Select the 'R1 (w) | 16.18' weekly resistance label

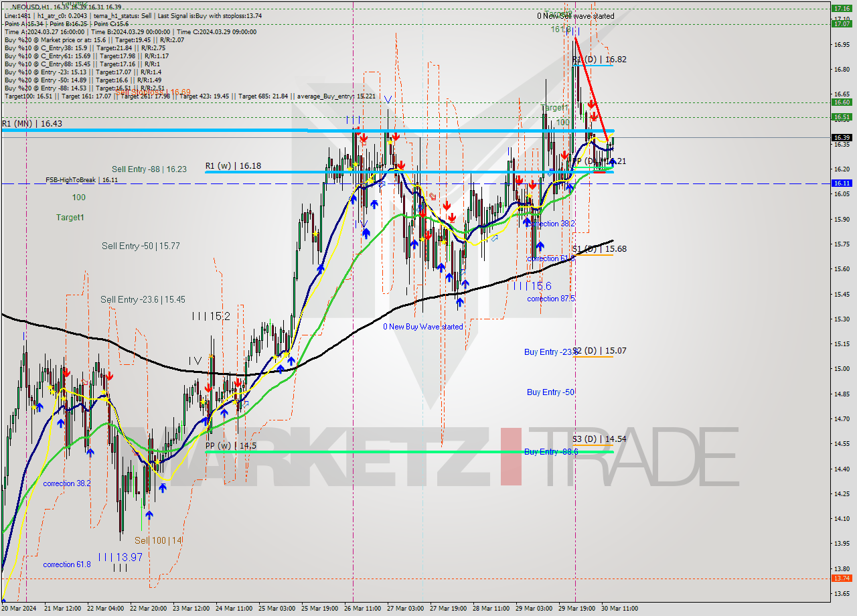click(233, 165)
